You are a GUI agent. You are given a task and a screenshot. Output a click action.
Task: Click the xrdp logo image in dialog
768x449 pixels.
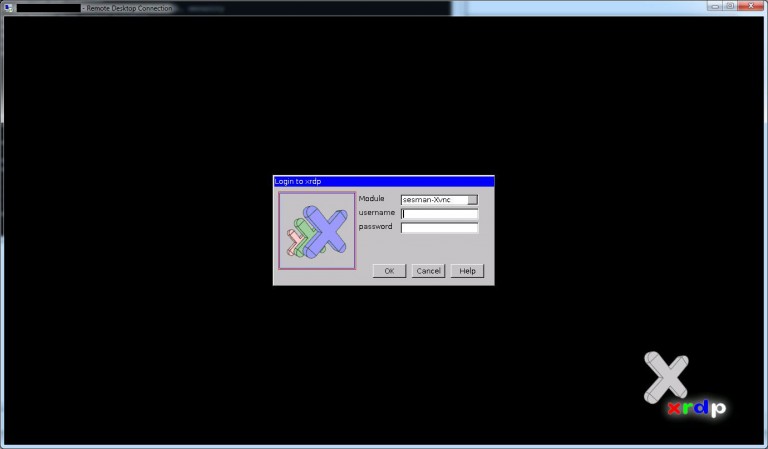tap(317, 231)
